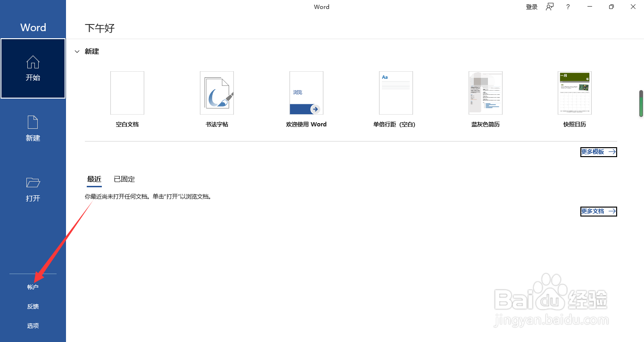Click the feedback person icon in title bar
Screen dimensions: 644x342
(x=550, y=7)
